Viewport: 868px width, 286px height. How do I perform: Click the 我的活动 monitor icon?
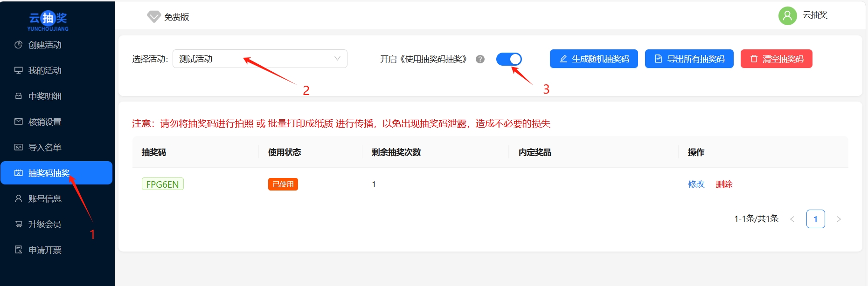19,70
